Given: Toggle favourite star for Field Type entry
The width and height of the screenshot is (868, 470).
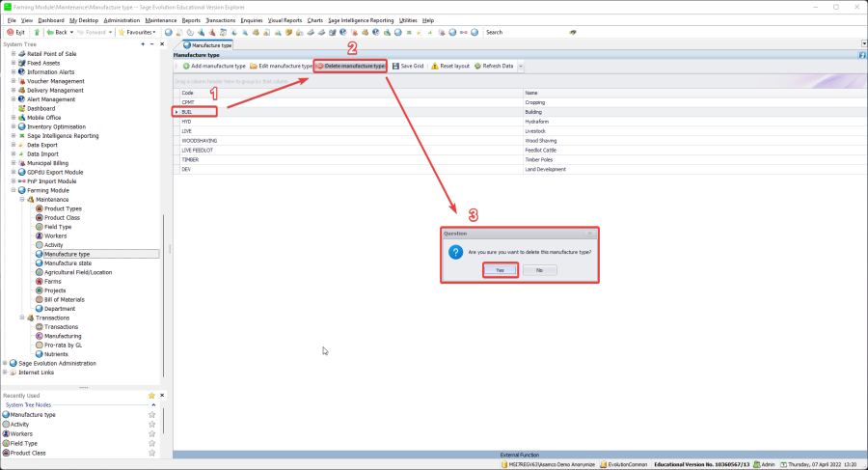Looking at the screenshot, I should coord(151,443).
